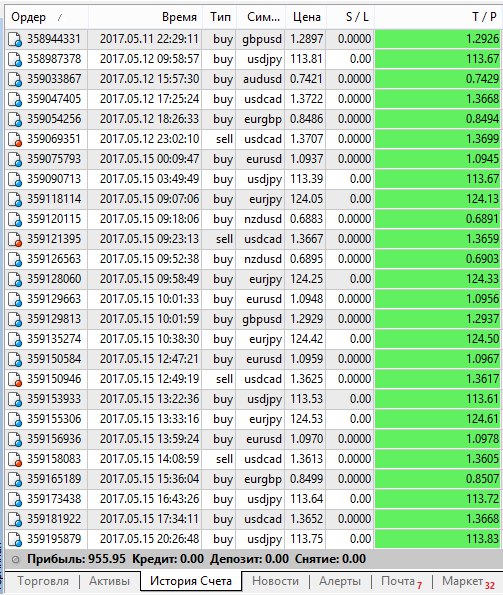Viewport: 503px width, 595px height.
Task: Click sell order icon for 359069351
Action: click(15, 139)
